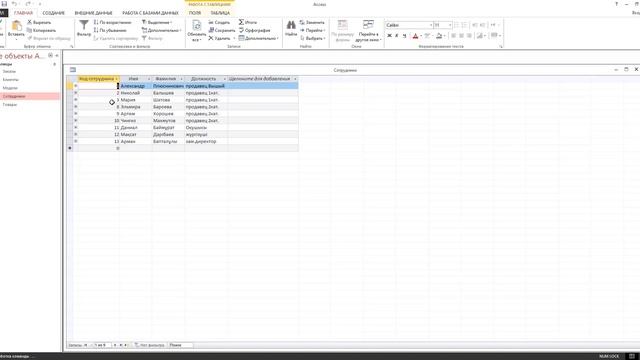
Task: Open РАБОТА С БАЗАМИ ДАННЫХ tab
Action: 150,13
